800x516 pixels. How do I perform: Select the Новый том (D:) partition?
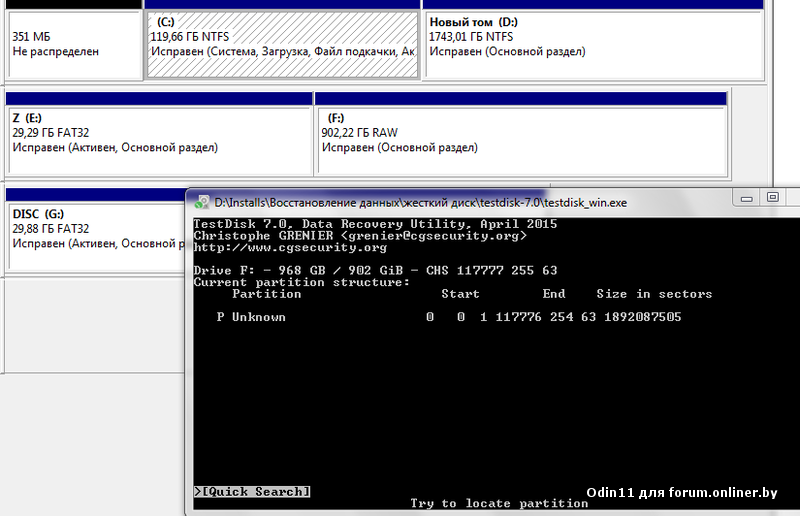click(x=590, y=45)
